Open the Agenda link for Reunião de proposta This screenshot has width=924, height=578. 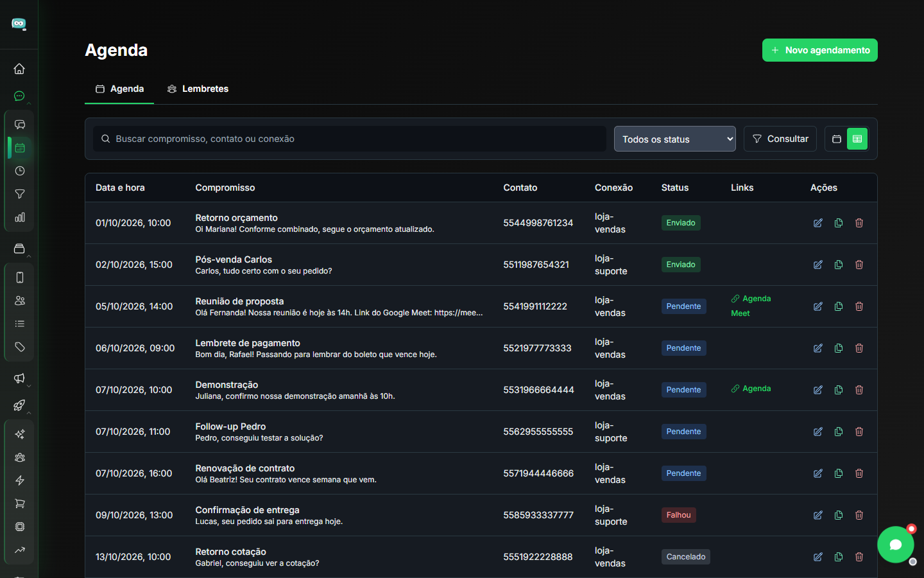coord(751,299)
